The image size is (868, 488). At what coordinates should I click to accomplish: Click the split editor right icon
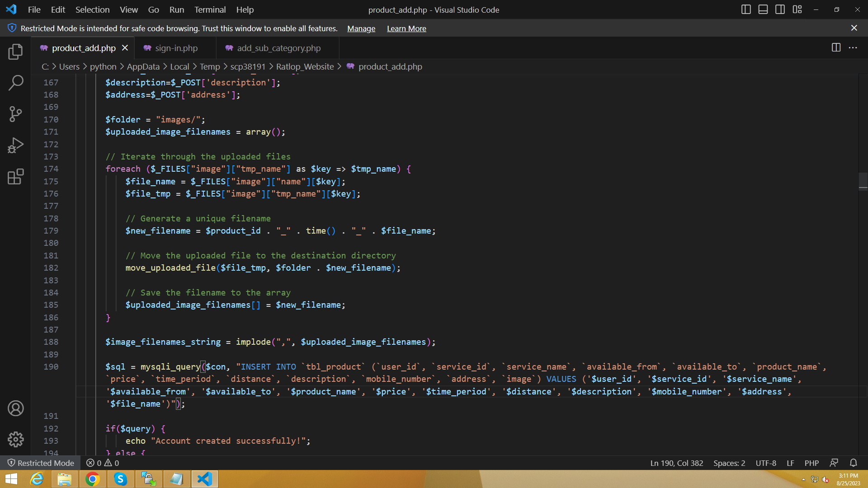(x=836, y=48)
